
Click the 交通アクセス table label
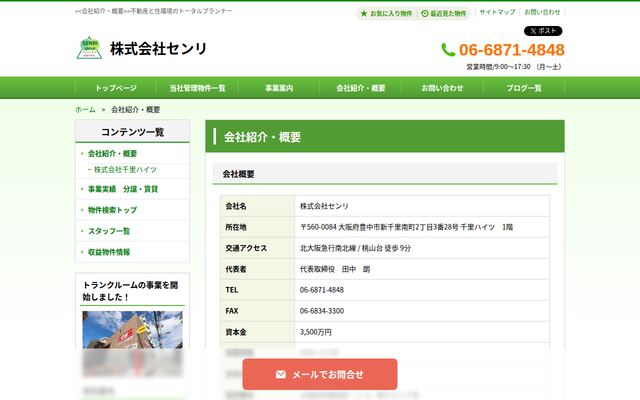pos(246,248)
